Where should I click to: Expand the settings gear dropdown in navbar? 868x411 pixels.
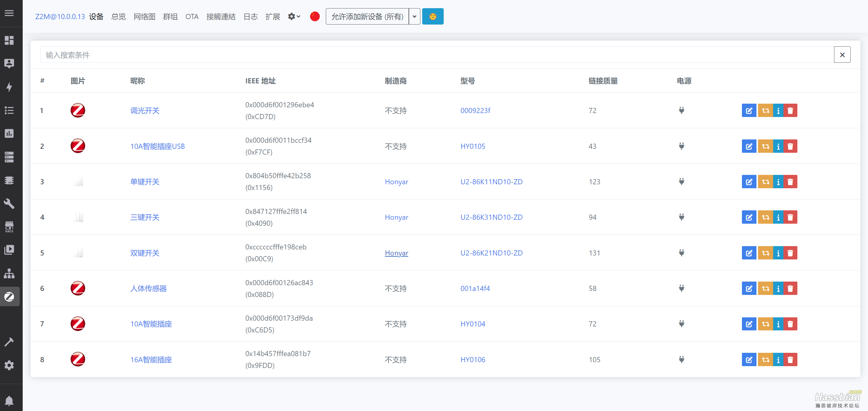(x=294, y=16)
